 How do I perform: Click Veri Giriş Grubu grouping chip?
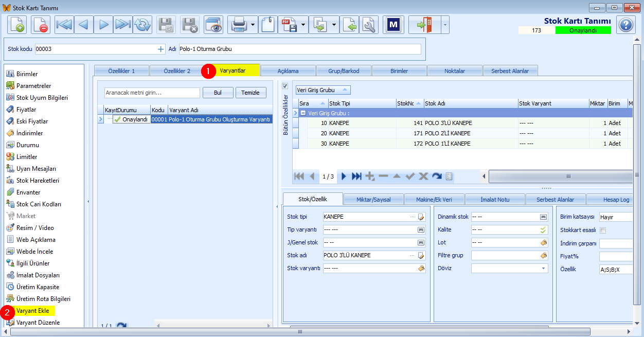tap(323, 90)
